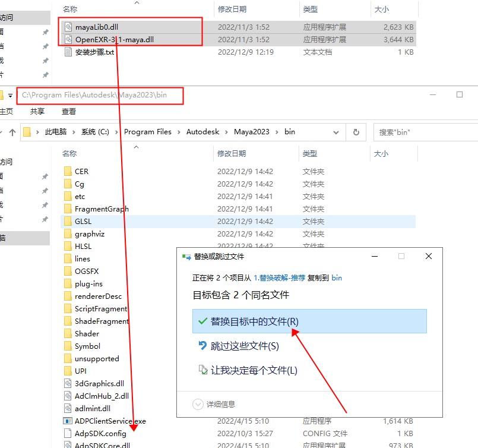
Task: Select the ShadeFragment folder icon
Action: click(68, 321)
